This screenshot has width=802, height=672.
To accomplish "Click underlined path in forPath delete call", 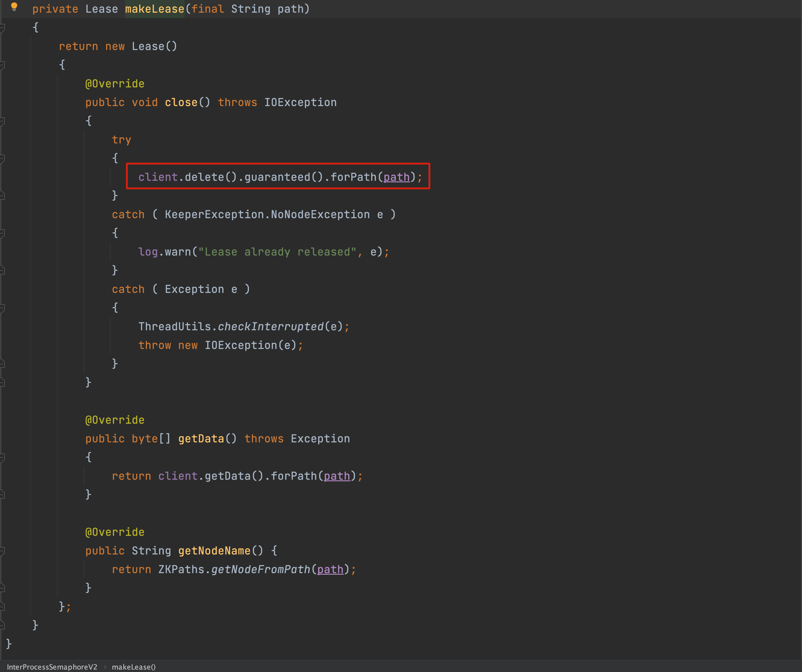I will 396,177.
